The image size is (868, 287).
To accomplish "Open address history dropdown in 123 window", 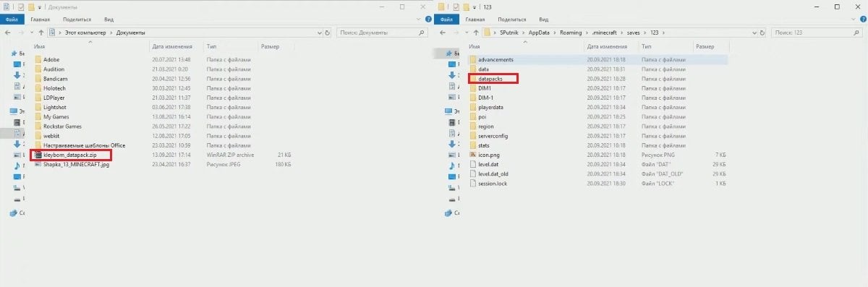I will point(754,33).
